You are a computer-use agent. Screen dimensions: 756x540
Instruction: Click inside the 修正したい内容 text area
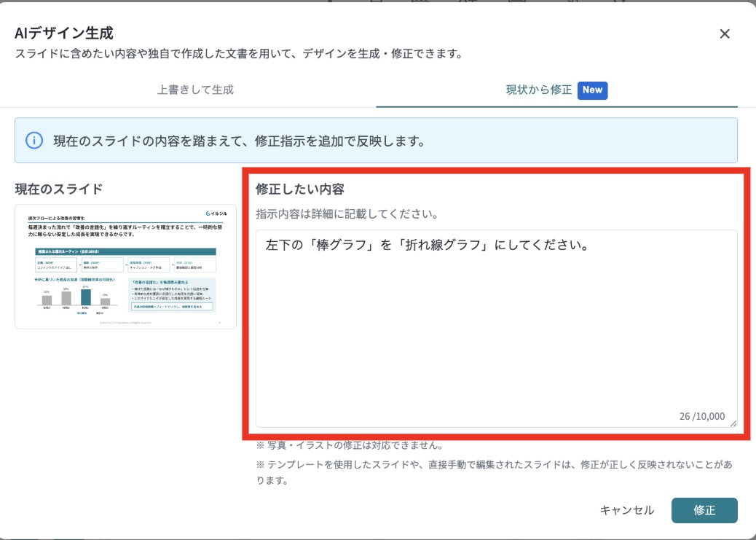click(496, 329)
